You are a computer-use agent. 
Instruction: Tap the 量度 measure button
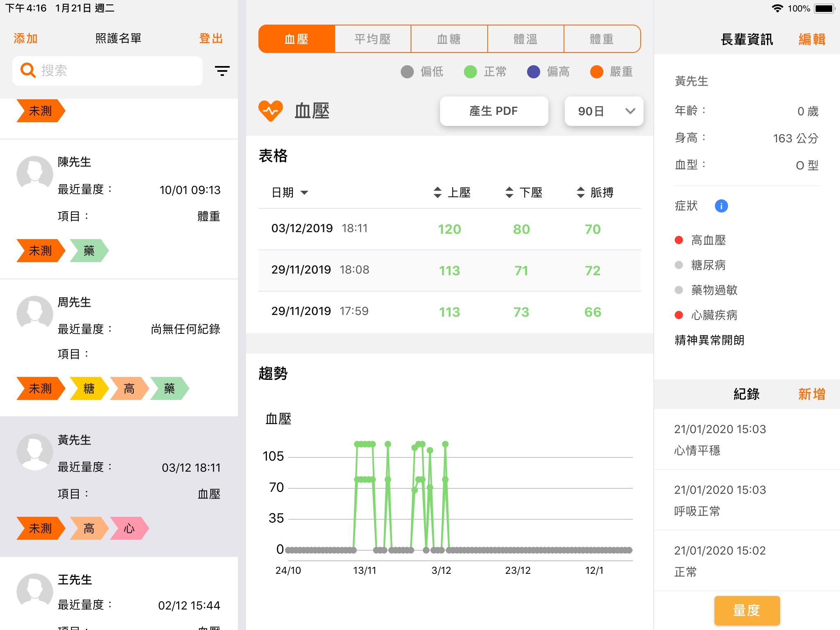(747, 610)
